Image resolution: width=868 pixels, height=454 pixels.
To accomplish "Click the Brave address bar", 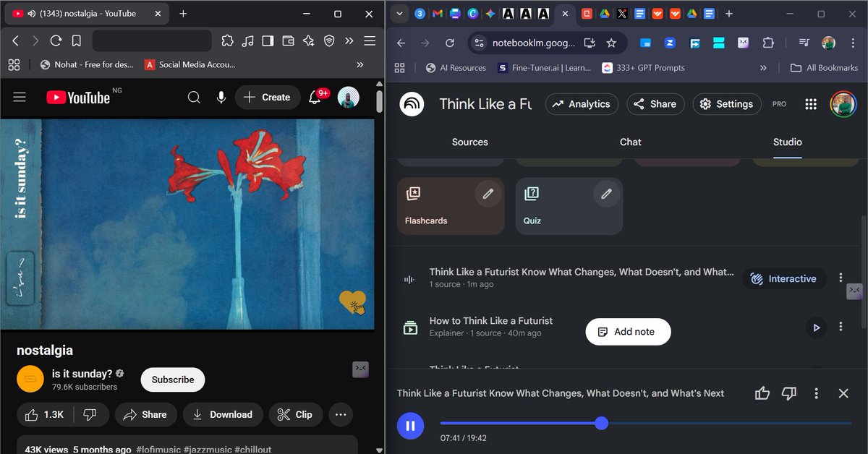I will pos(152,41).
